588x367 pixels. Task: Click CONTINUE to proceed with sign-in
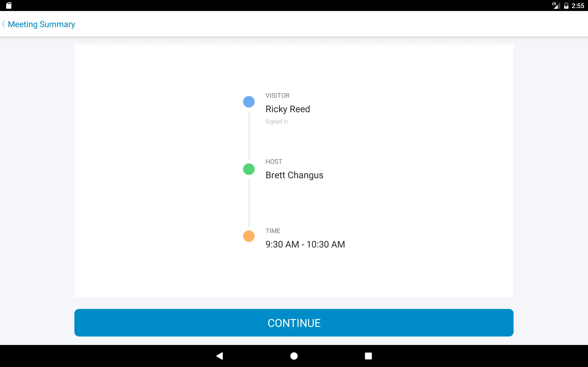[x=294, y=323]
